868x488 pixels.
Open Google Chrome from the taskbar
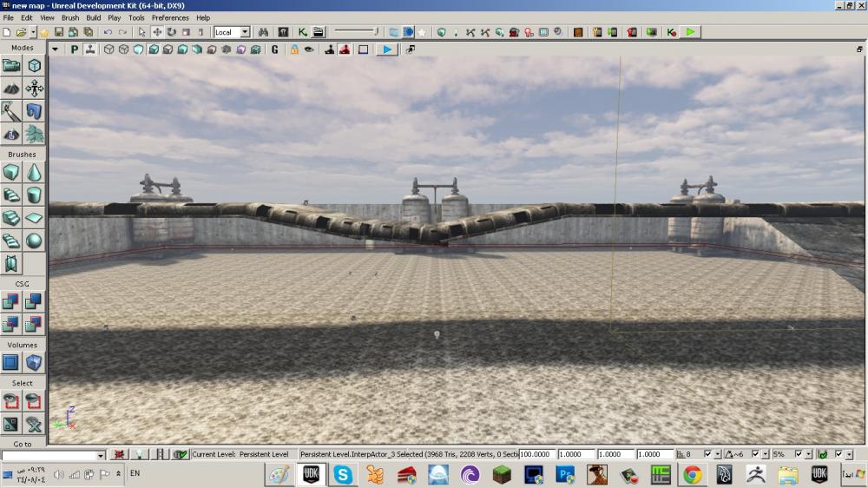[x=692, y=475]
